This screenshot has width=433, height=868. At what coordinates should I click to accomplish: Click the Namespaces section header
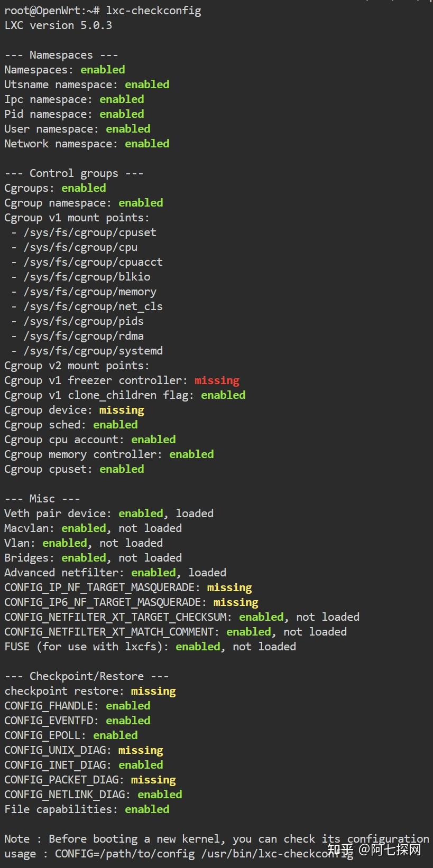pyautogui.click(x=61, y=55)
